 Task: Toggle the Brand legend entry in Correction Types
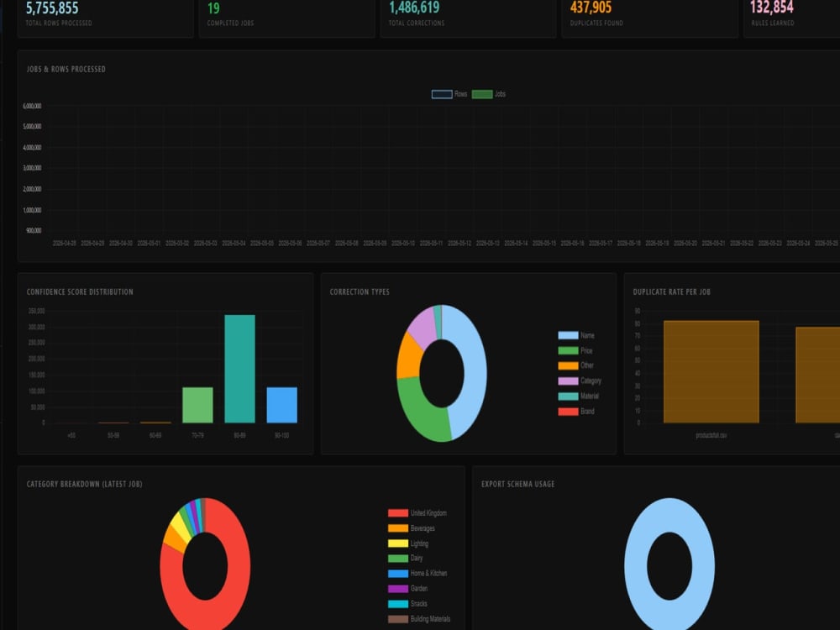[576, 412]
